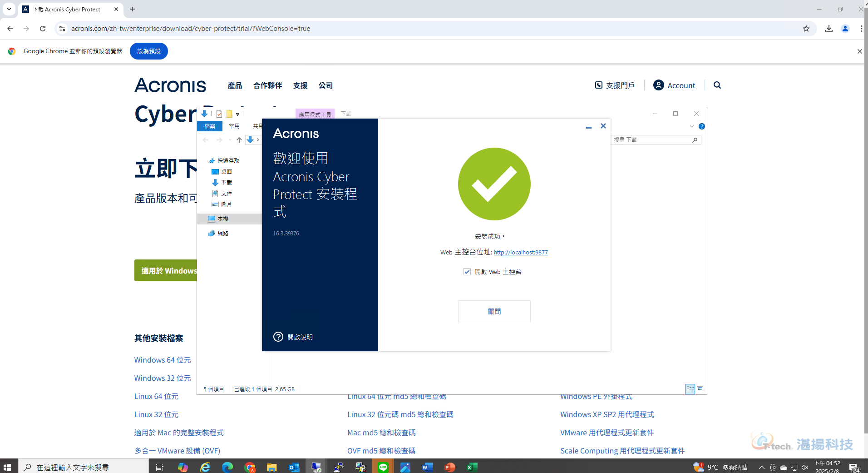Image resolution: width=868 pixels, height=473 pixels.
Task: Bookmark this page with the star icon
Action: (x=806, y=29)
